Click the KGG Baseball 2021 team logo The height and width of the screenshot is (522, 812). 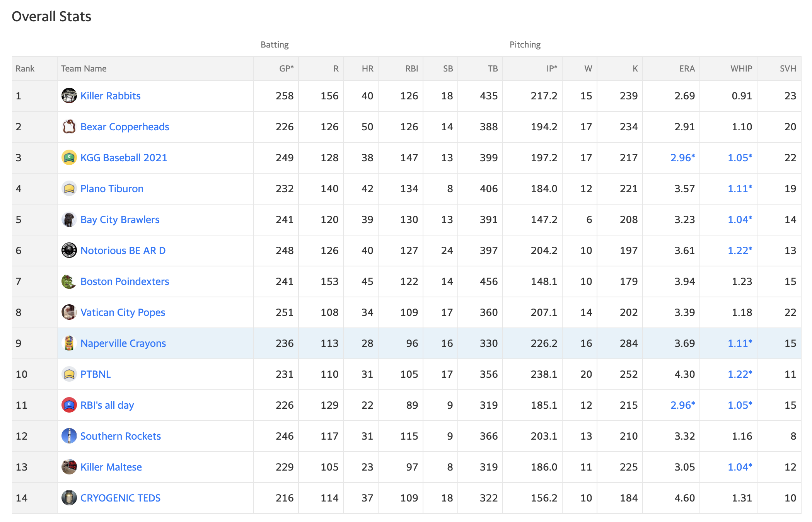69,157
